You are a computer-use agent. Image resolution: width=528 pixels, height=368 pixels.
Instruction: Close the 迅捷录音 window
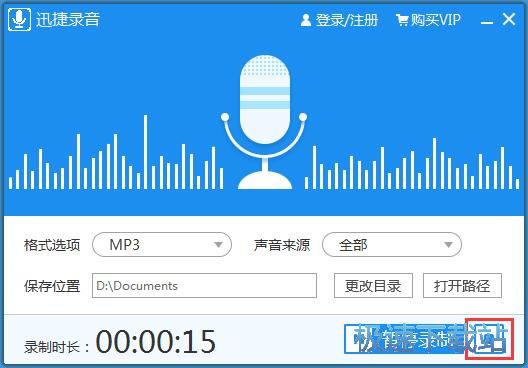[x=508, y=19]
